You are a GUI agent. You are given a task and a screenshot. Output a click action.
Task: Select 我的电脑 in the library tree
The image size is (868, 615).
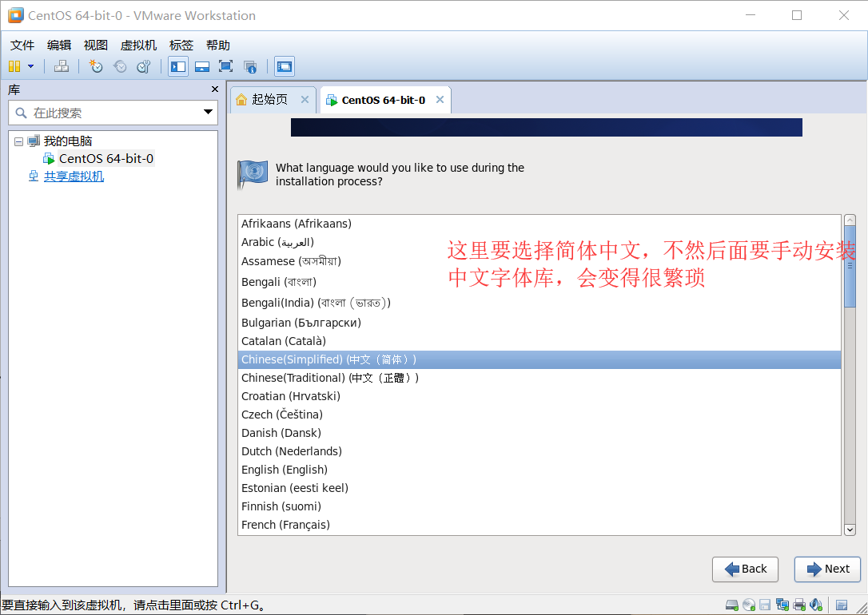click(67, 141)
